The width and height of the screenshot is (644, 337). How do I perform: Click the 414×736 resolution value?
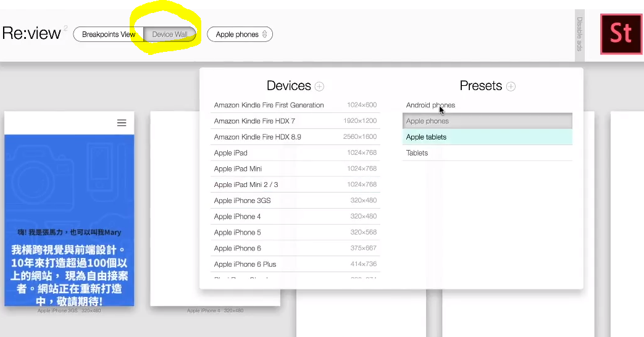(x=364, y=264)
